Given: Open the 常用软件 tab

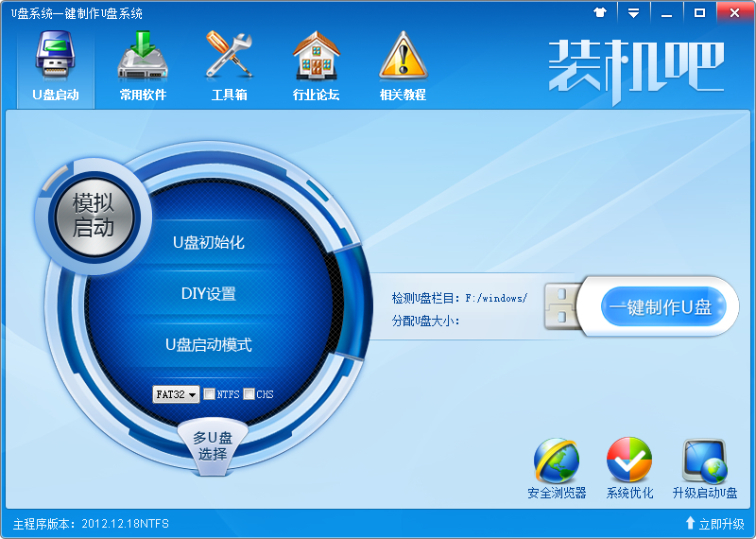Looking at the screenshot, I should click(143, 67).
